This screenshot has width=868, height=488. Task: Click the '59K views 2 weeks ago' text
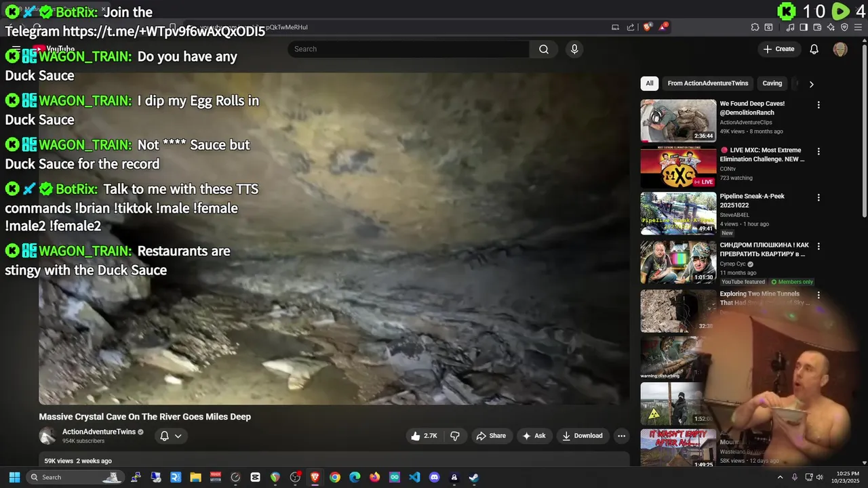pyautogui.click(x=78, y=461)
